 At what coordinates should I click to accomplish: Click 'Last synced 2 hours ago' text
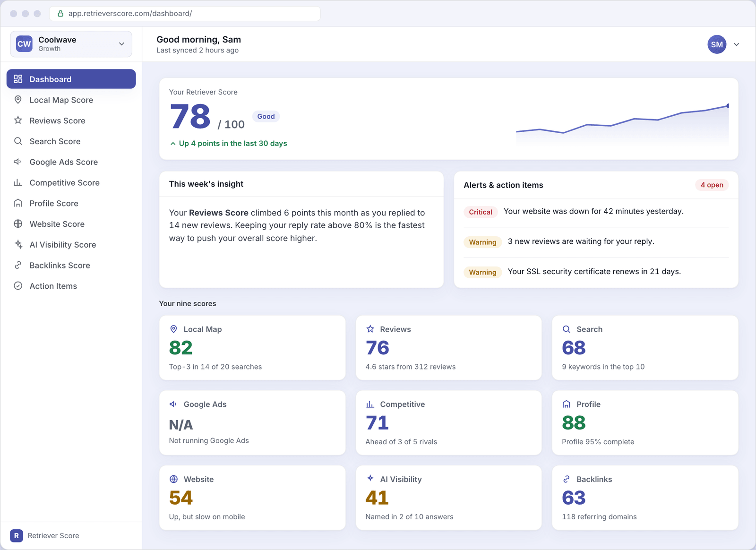coord(198,50)
